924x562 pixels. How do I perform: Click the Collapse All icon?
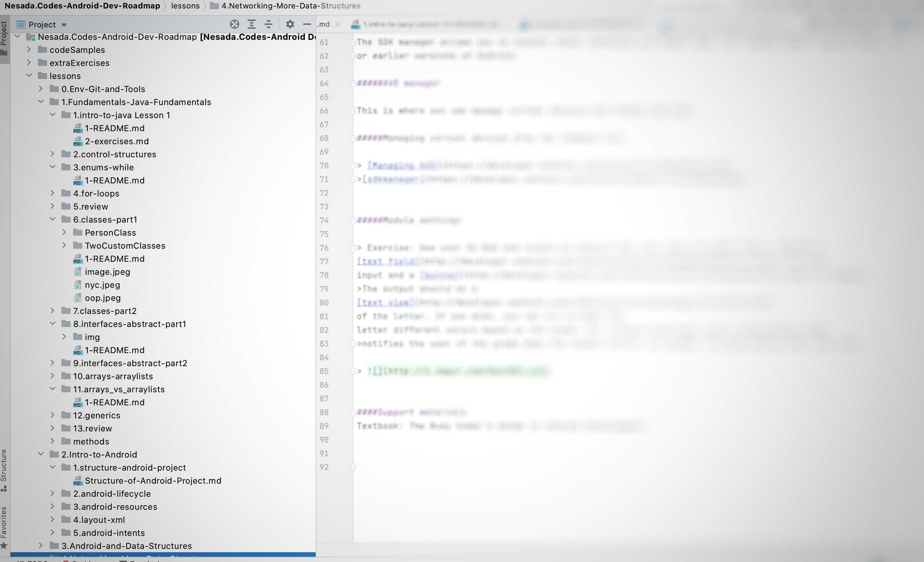[269, 24]
